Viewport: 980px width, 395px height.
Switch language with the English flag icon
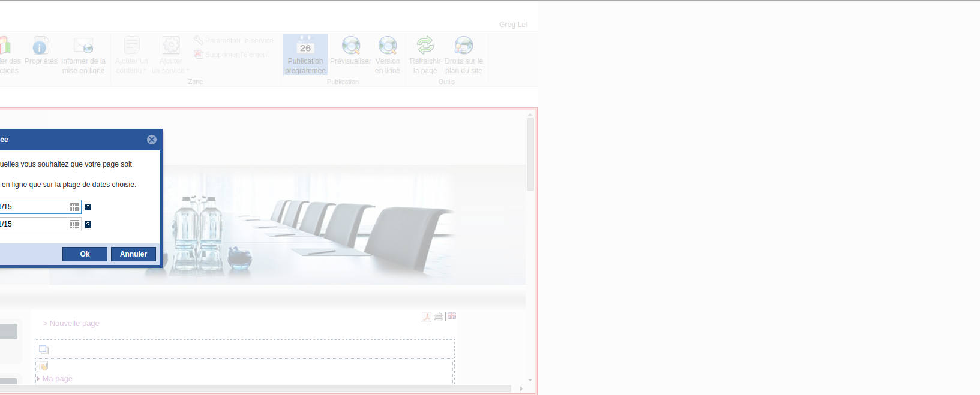click(x=452, y=316)
